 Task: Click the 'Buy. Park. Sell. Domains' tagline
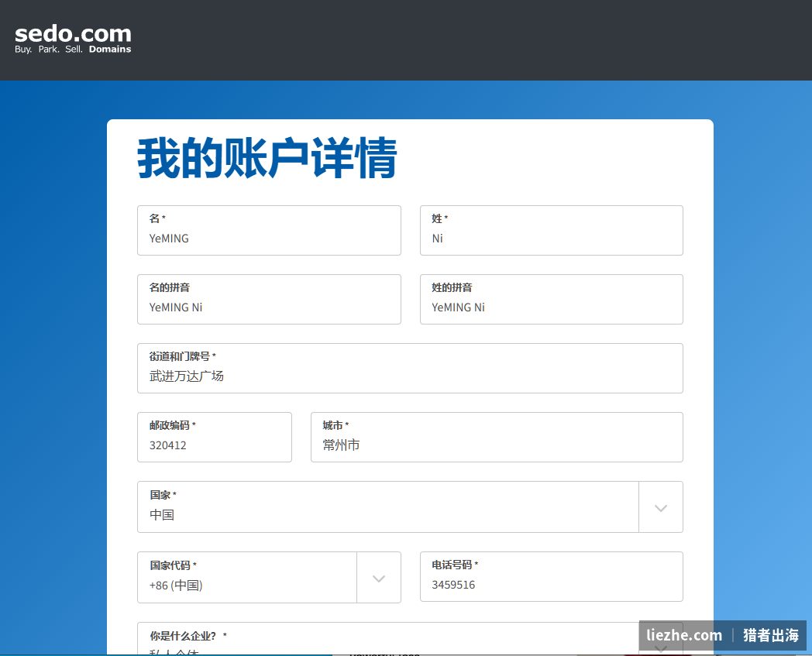click(x=73, y=50)
